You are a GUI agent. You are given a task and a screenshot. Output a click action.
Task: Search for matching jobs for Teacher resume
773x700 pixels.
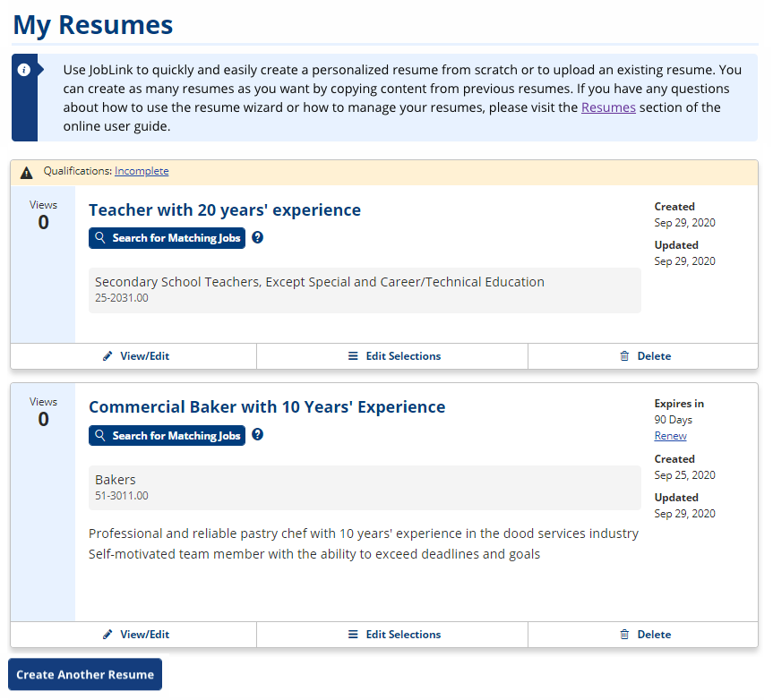pos(167,237)
